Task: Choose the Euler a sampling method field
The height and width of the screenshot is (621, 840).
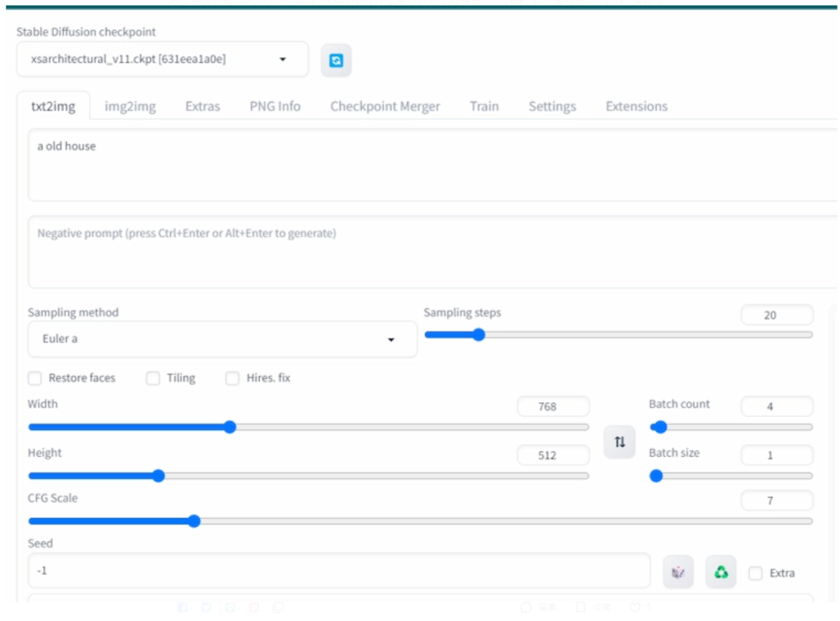Action: tap(222, 339)
